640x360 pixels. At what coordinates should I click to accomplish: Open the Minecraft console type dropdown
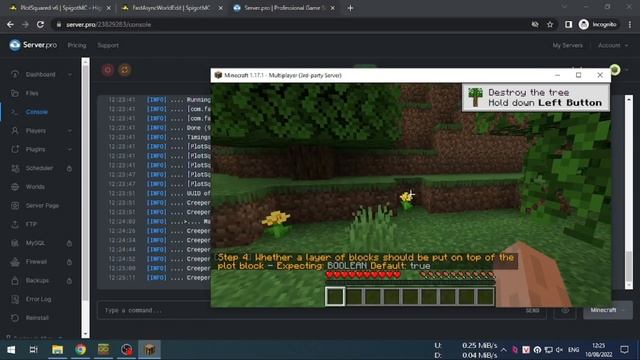tap(607, 310)
